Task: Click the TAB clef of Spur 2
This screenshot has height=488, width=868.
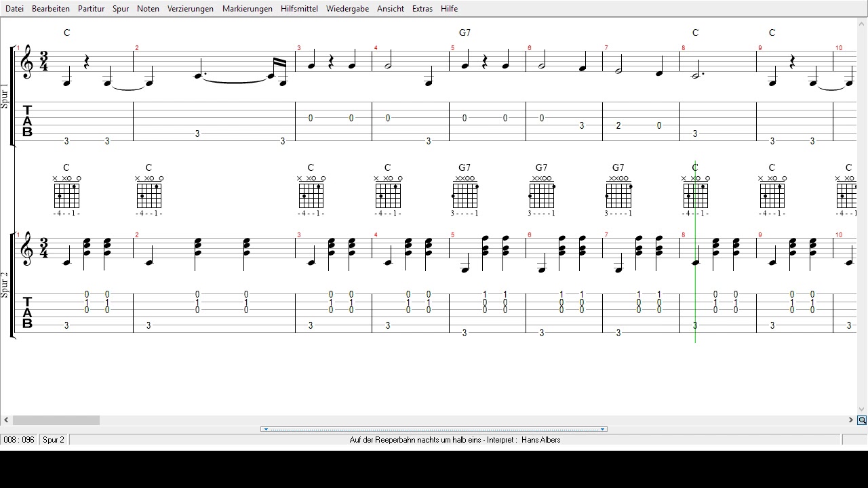Action: point(27,312)
